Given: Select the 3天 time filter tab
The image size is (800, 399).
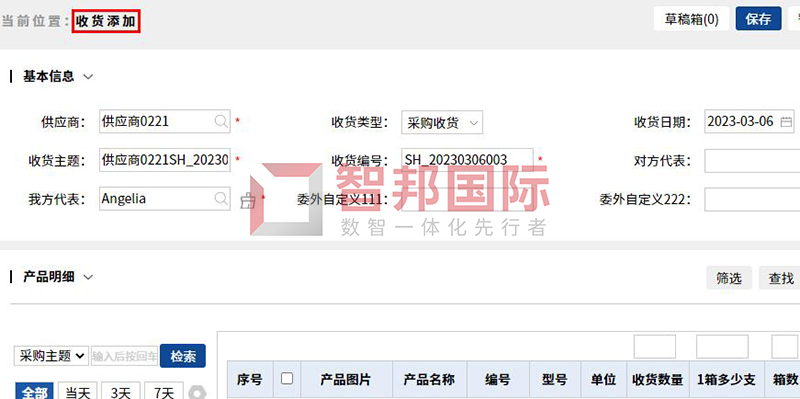Looking at the screenshot, I should 121,392.
